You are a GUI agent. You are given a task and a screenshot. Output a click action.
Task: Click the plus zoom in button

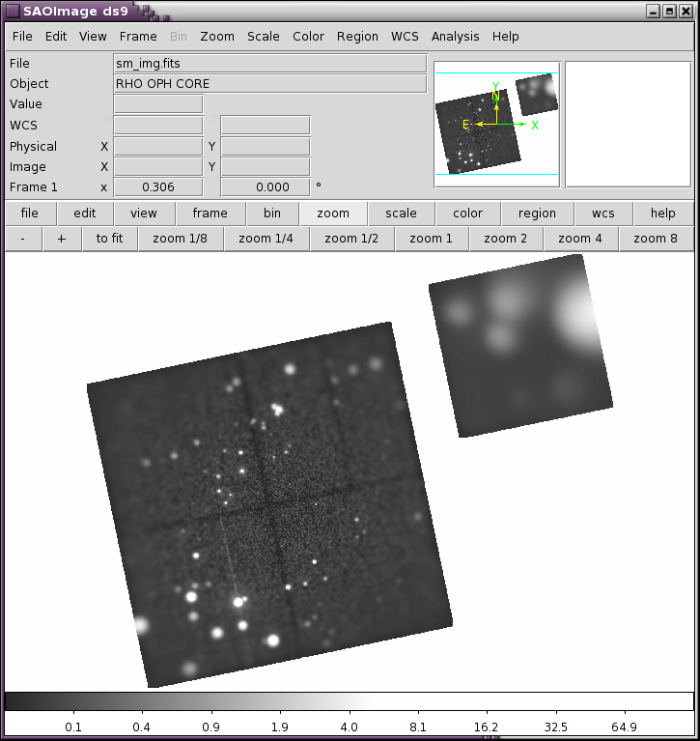click(62, 239)
